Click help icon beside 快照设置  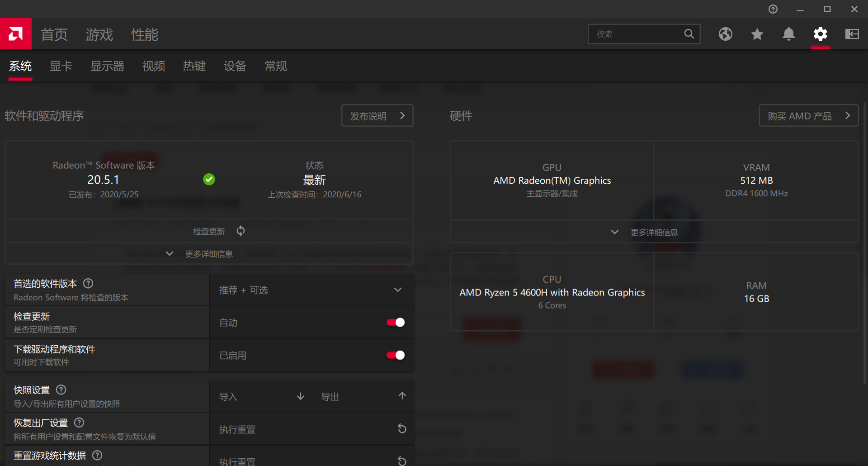pyautogui.click(x=61, y=390)
